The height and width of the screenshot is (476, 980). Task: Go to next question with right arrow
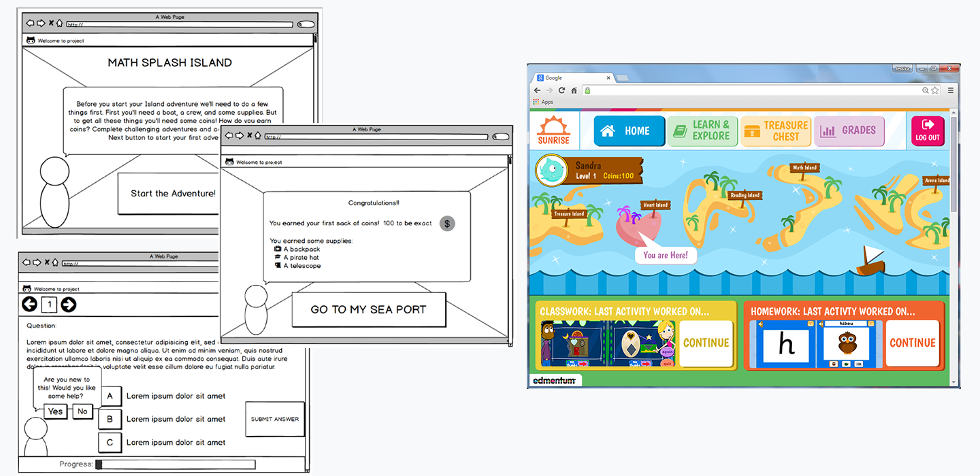tap(69, 305)
